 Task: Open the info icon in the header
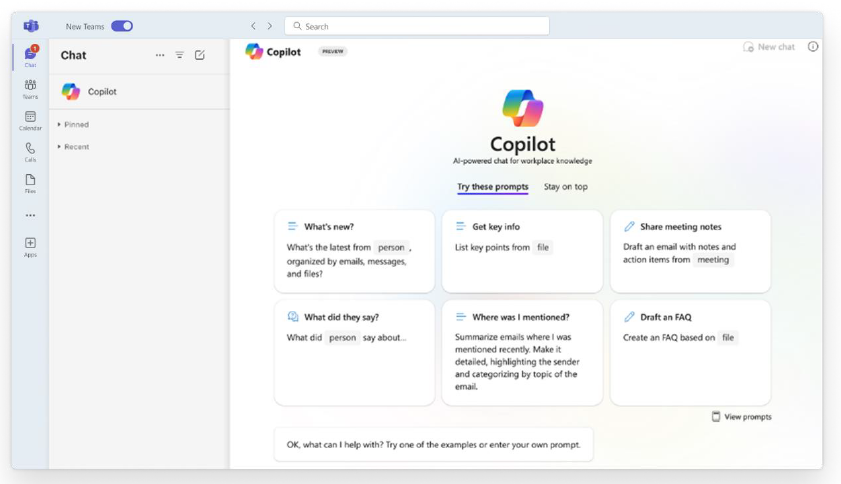click(x=813, y=47)
